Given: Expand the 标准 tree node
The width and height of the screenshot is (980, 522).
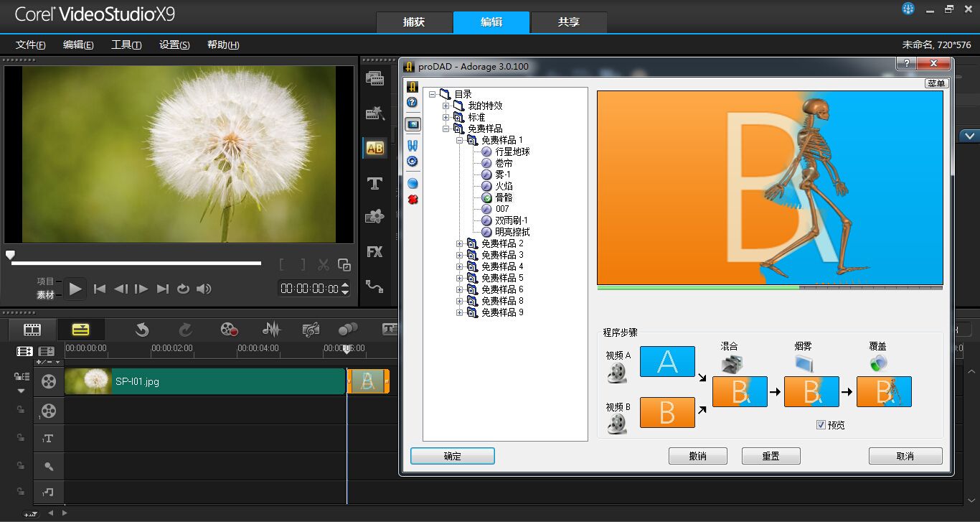Looking at the screenshot, I should 446,117.
